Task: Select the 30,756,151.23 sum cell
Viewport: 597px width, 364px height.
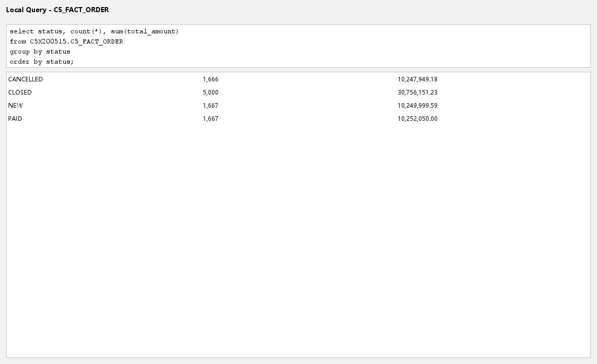Action: coord(417,93)
